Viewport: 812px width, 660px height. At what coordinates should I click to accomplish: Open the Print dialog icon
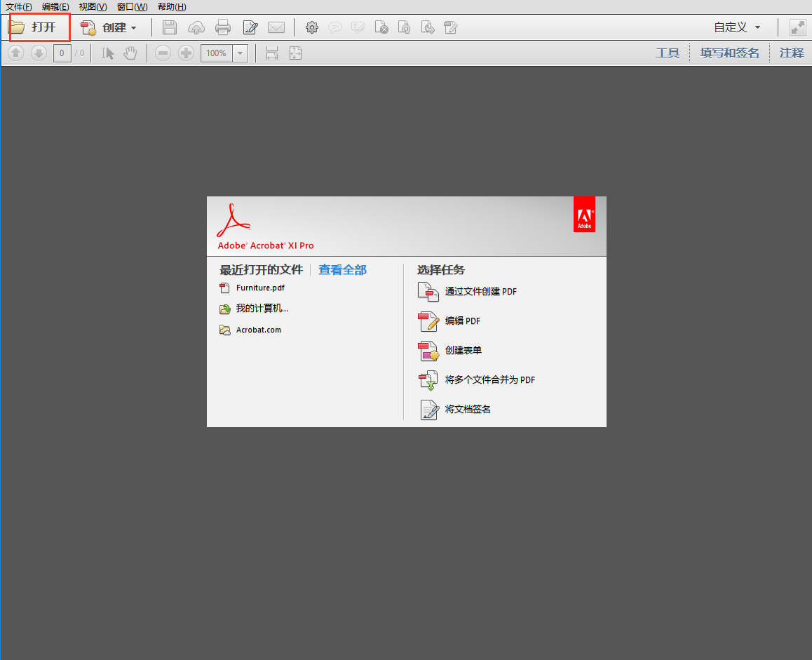[223, 27]
